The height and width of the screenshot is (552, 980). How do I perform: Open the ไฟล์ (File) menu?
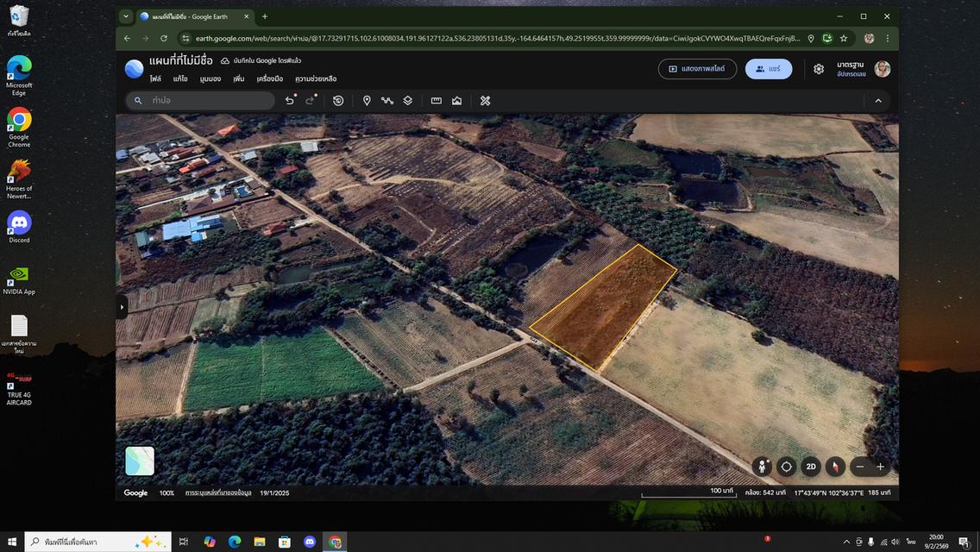(x=155, y=79)
